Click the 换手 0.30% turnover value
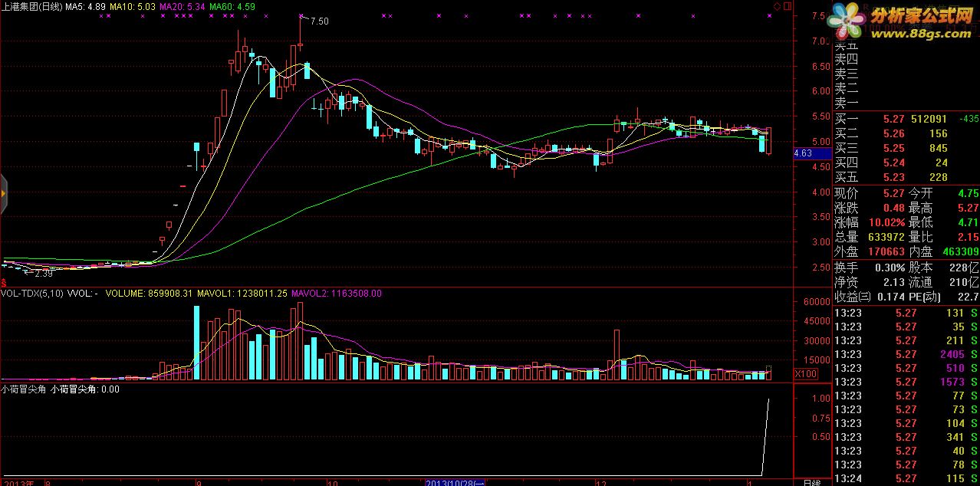 click(890, 268)
